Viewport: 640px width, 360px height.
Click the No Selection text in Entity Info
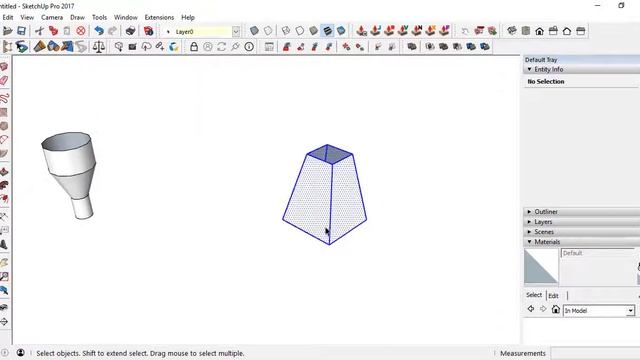coord(546,82)
